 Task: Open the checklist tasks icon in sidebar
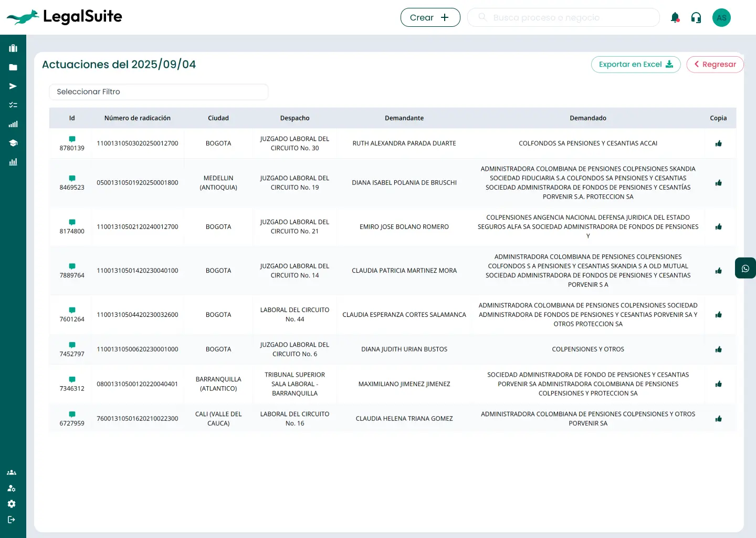13,105
